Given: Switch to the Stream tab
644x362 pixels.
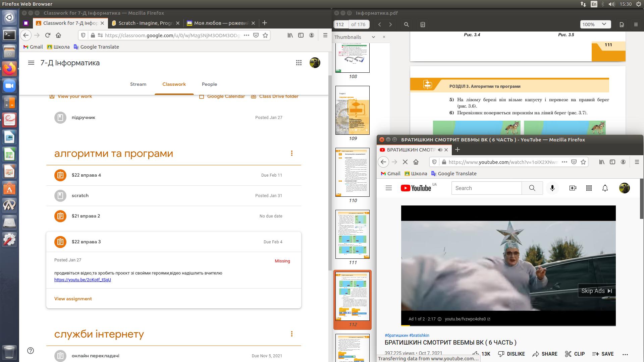Looking at the screenshot, I should (x=138, y=84).
